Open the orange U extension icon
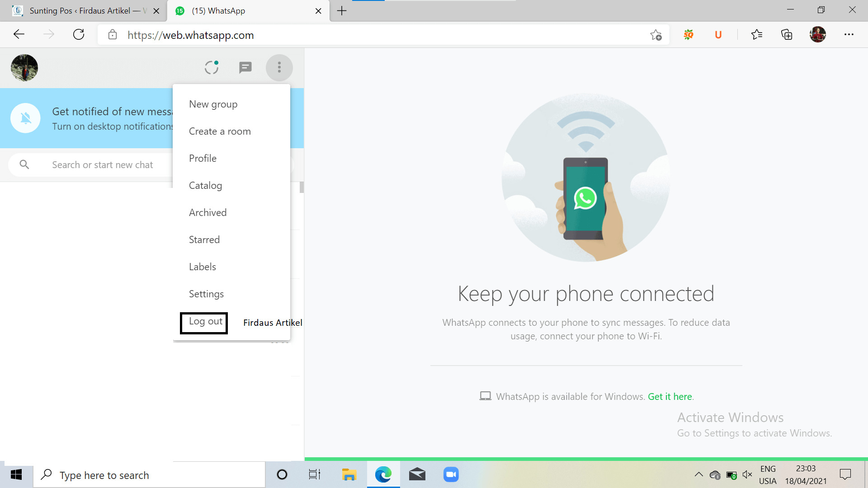The image size is (868, 488). 718,35
